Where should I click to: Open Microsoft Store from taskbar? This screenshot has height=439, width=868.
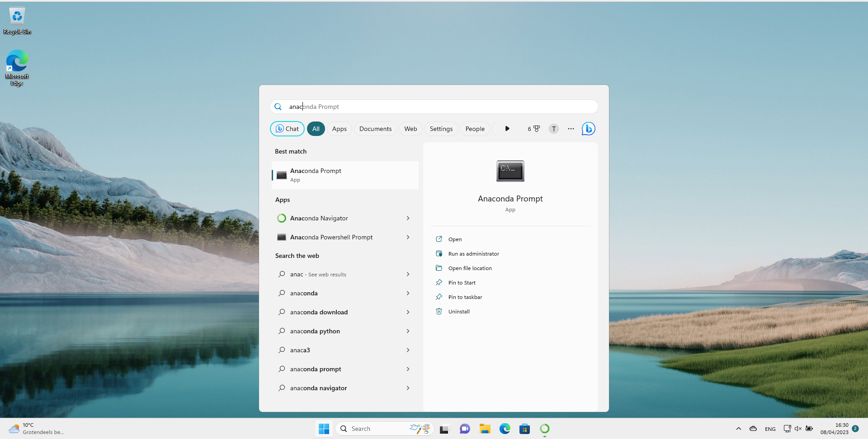(525, 429)
